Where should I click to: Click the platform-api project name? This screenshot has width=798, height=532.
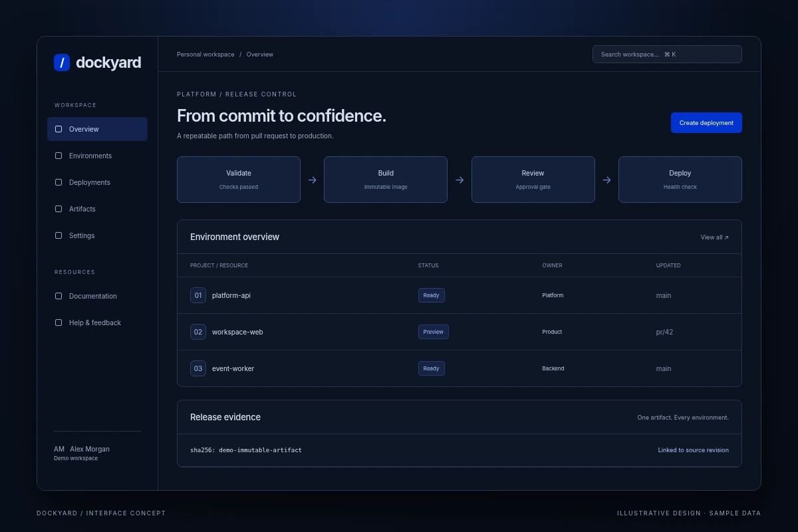coord(231,295)
